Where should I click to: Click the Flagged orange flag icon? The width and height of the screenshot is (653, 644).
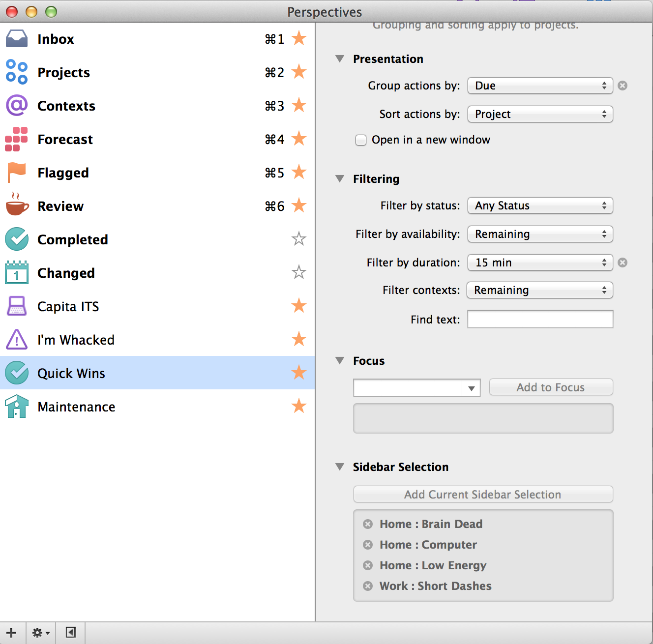(17, 173)
